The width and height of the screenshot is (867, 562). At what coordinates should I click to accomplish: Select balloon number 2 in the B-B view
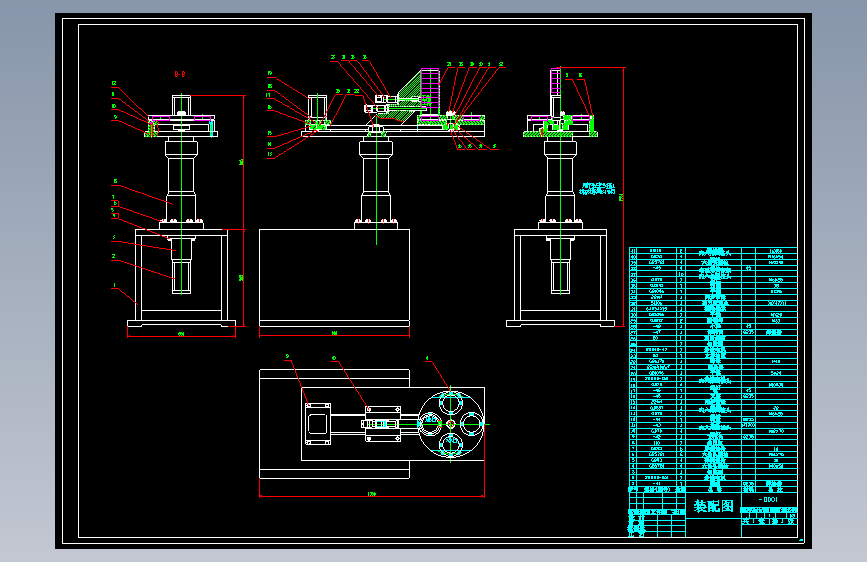113,256
